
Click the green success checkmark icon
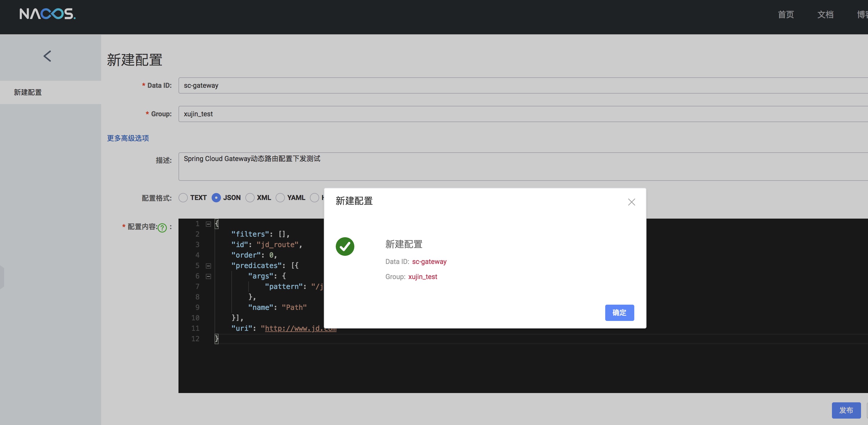coord(345,247)
